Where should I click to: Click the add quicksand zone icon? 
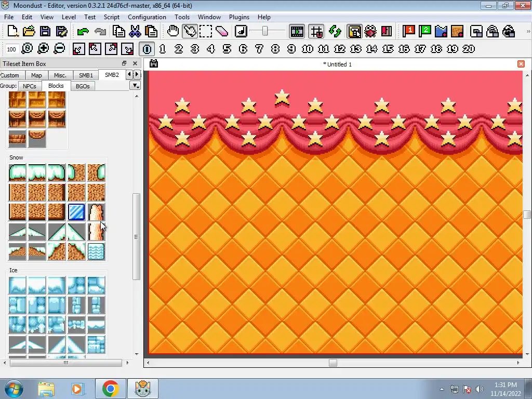point(457,31)
